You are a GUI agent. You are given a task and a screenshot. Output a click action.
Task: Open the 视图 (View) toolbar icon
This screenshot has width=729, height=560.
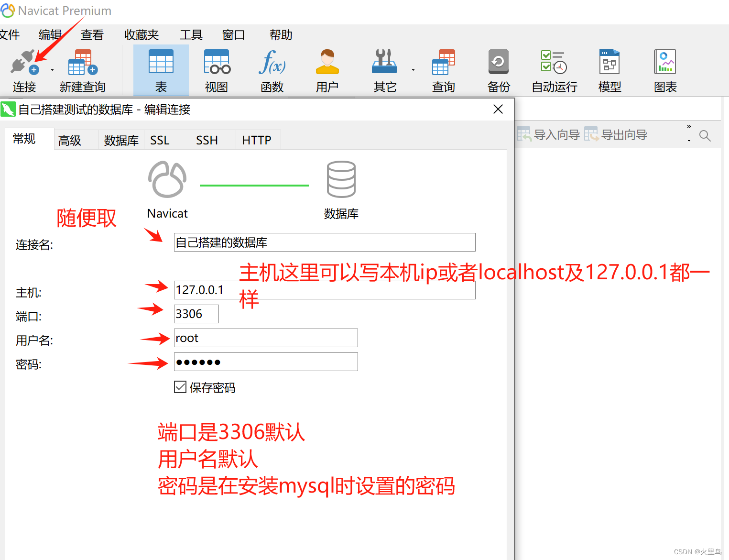pos(217,62)
